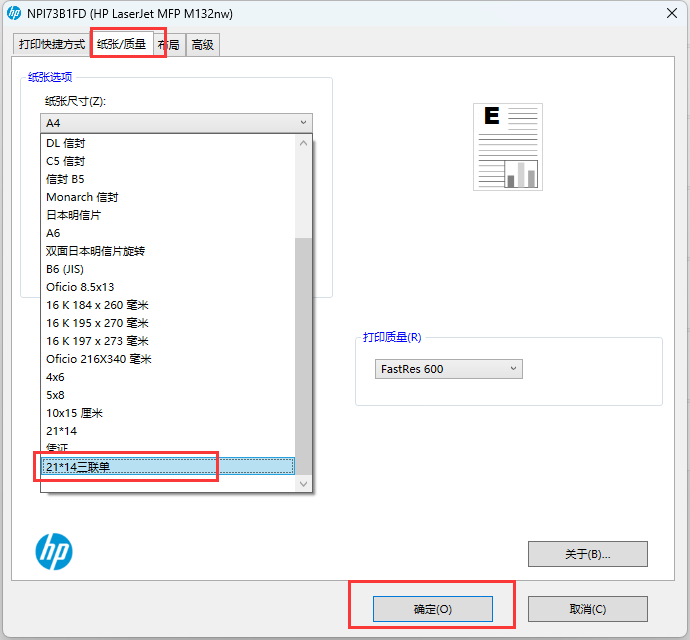Select DL 信封 from the list

pyautogui.click(x=66, y=143)
